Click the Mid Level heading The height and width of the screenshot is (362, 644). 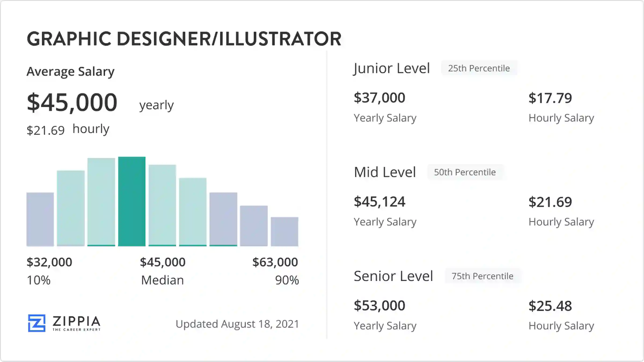385,172
